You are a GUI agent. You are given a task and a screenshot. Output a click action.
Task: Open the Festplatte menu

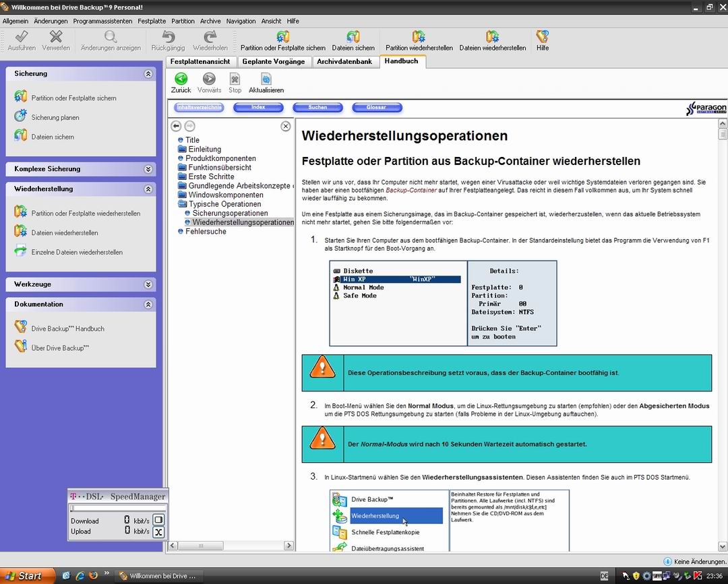(x=152, y=21)
